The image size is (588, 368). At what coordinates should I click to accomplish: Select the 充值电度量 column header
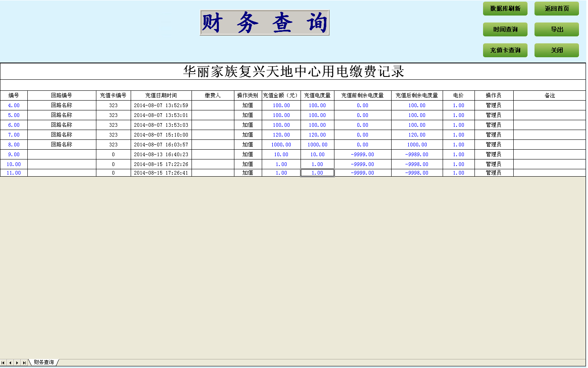[x=317, y=95]
